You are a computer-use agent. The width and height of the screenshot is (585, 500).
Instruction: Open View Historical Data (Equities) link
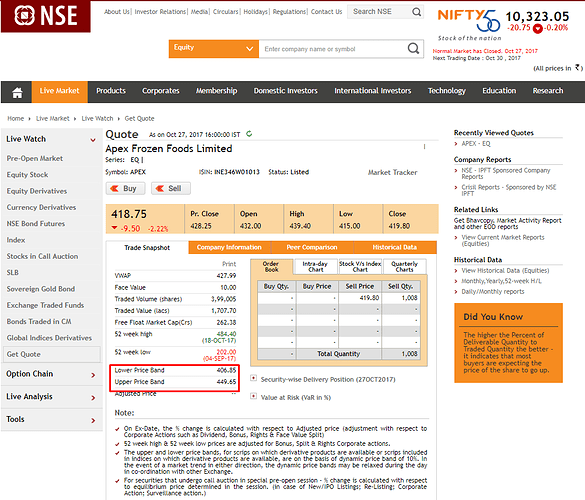pyautogui.click(x=505, y=271)
